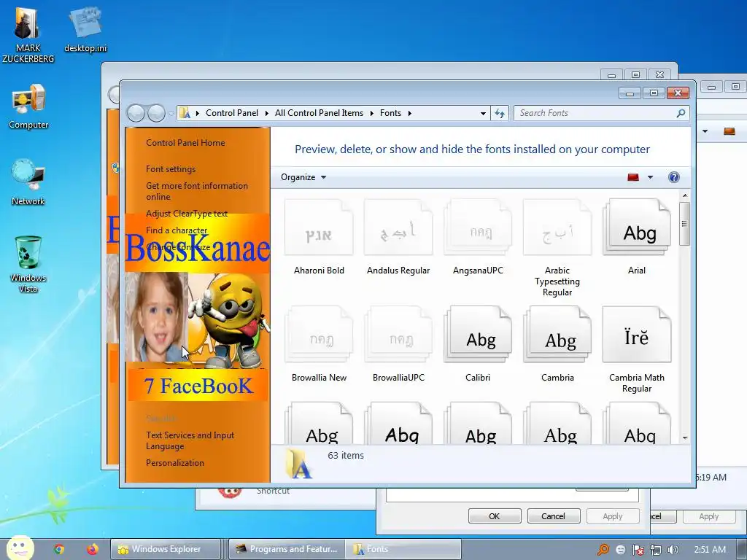Switch to Programs and Features taskbar item
747x560 pixels.
pos(286,549)
